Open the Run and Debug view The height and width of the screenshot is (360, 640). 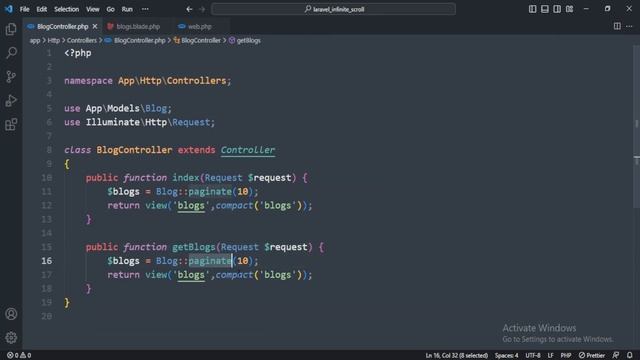coord(11,100)
